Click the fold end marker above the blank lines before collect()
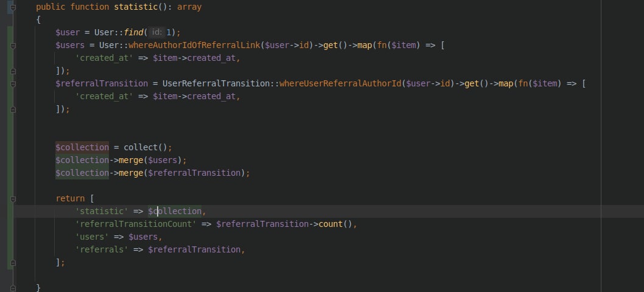 13,109
